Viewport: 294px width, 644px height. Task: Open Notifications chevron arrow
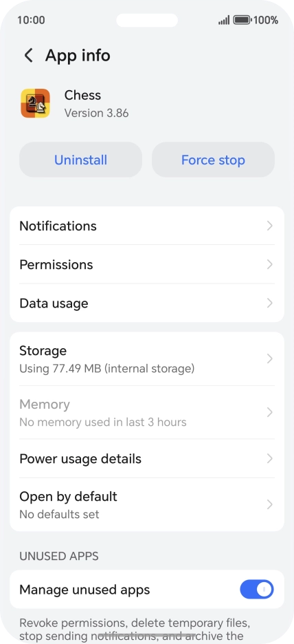[269, 226]
